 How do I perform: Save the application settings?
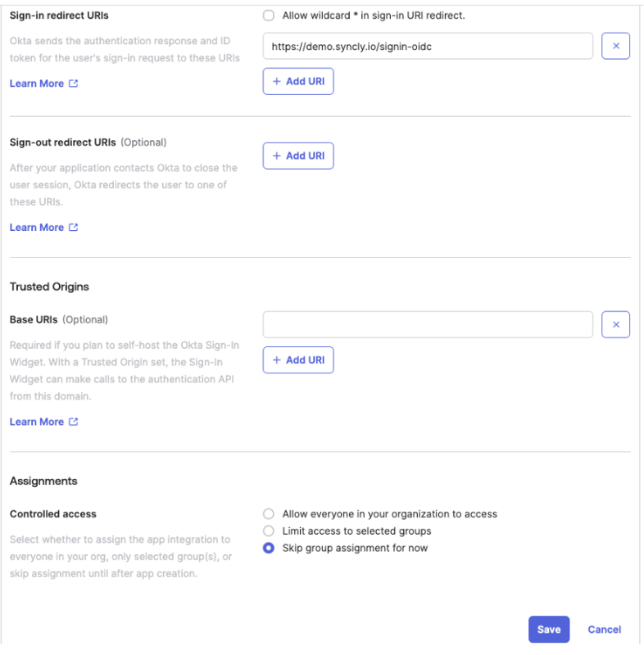click(x=548, y=629)
